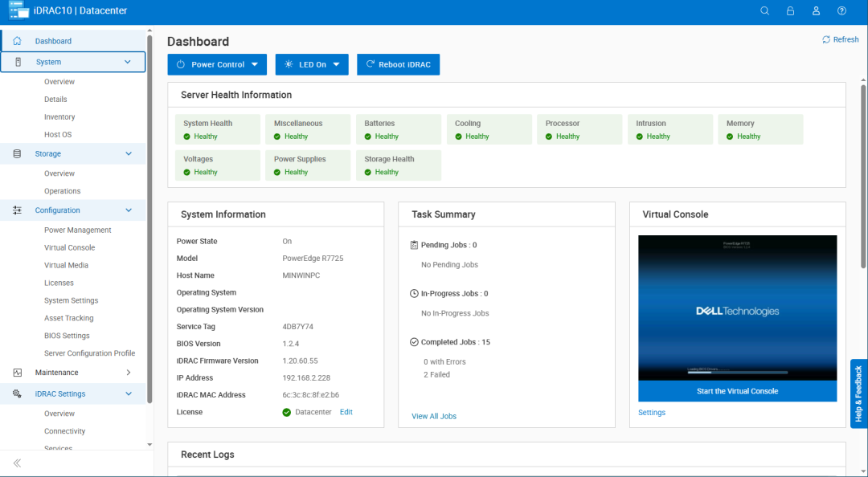Click the Maintenance icon in sidebar
Image resolution: width=868 pixels, height=477 pixels.
[17, 373]
